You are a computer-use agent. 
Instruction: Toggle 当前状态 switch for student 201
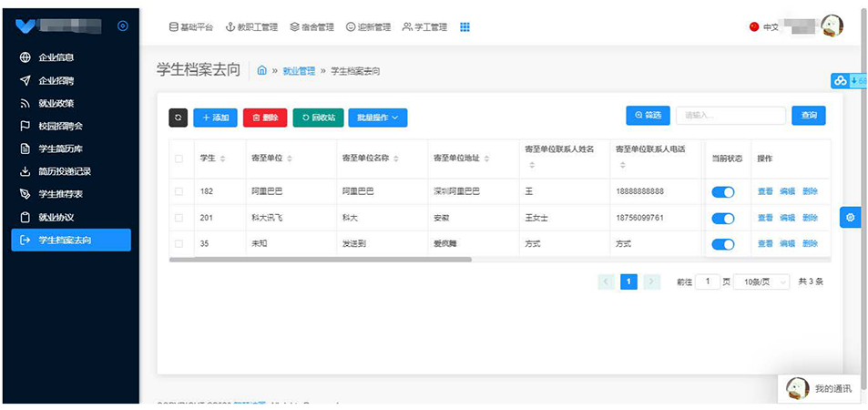722,218
